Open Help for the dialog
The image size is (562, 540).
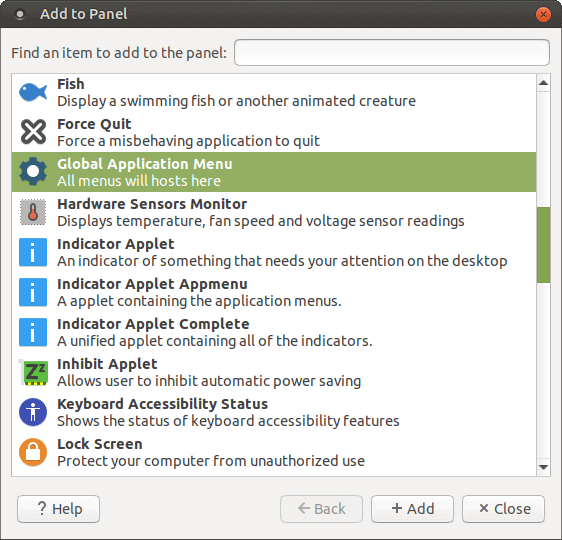pyautogui.click(x=58, y=509)
